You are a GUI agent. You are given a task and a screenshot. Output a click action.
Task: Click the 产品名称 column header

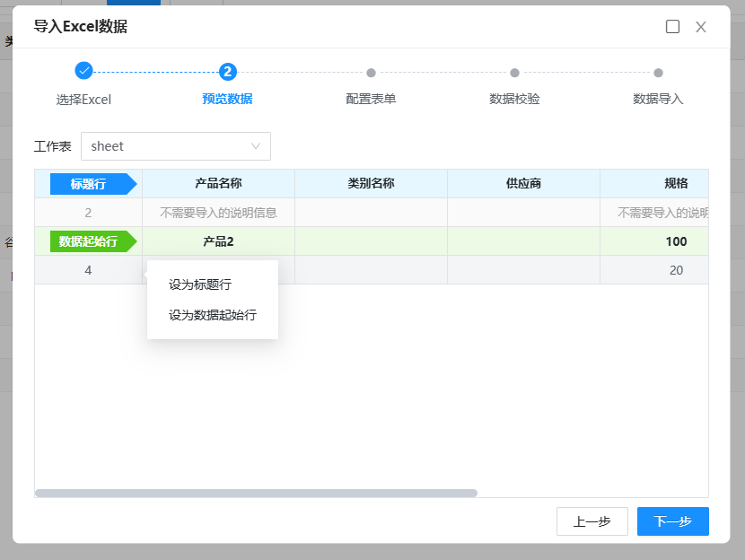tap(218, 184)
